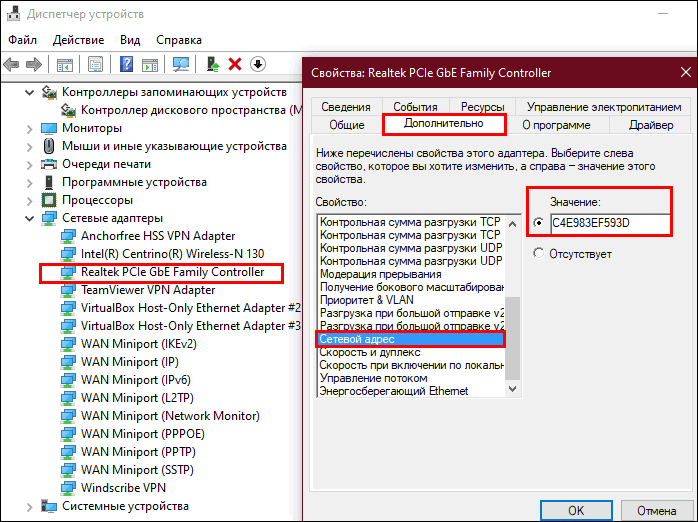Switch to the 'События' tab
Screen dimensions: 698x522
click(x=415, y=107)
